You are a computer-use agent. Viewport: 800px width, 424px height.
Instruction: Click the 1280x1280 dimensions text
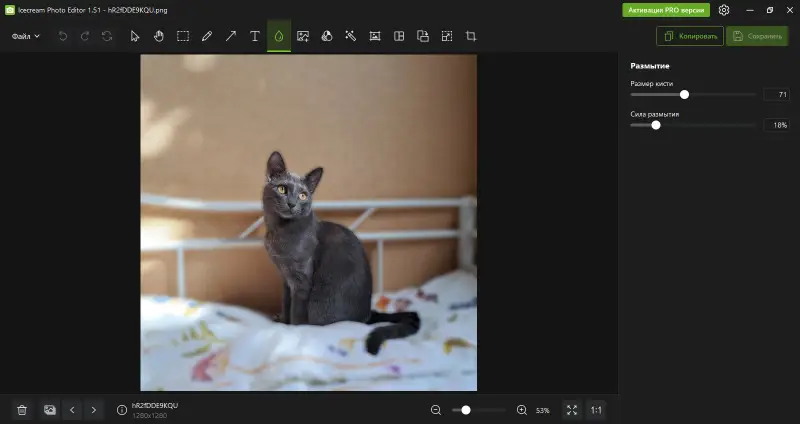tap(149, 416)
